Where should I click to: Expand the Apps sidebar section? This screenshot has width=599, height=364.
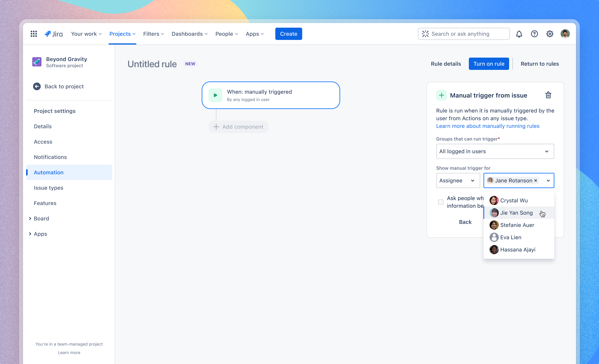[x=30, y=234]
